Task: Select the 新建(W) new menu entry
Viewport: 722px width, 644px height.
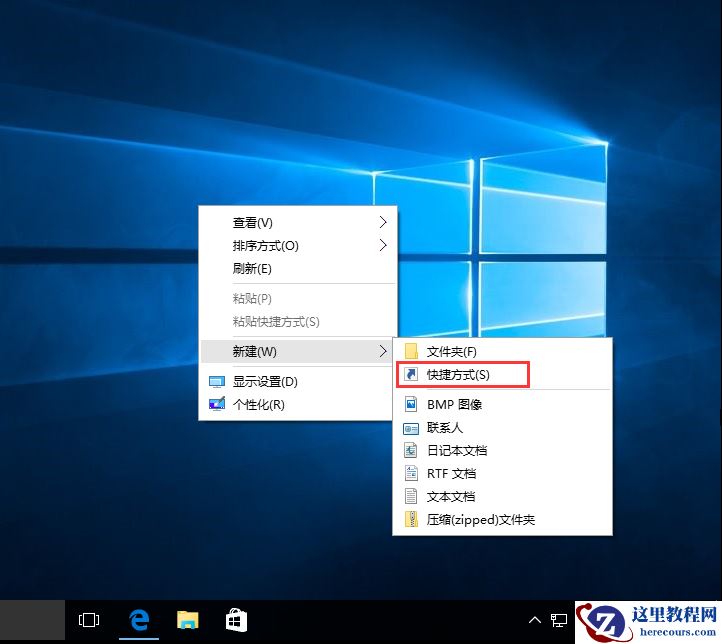Action: (x=297, y=352)
